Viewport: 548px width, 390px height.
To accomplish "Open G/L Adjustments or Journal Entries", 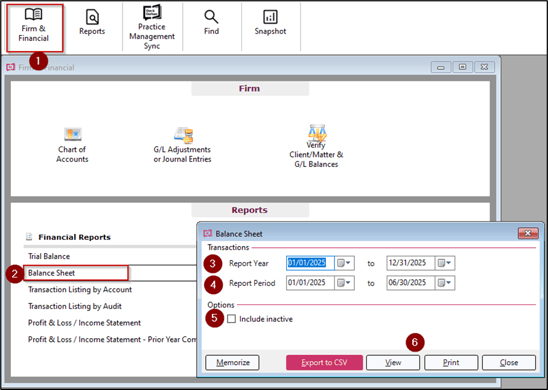I will (x=182, y=145).
